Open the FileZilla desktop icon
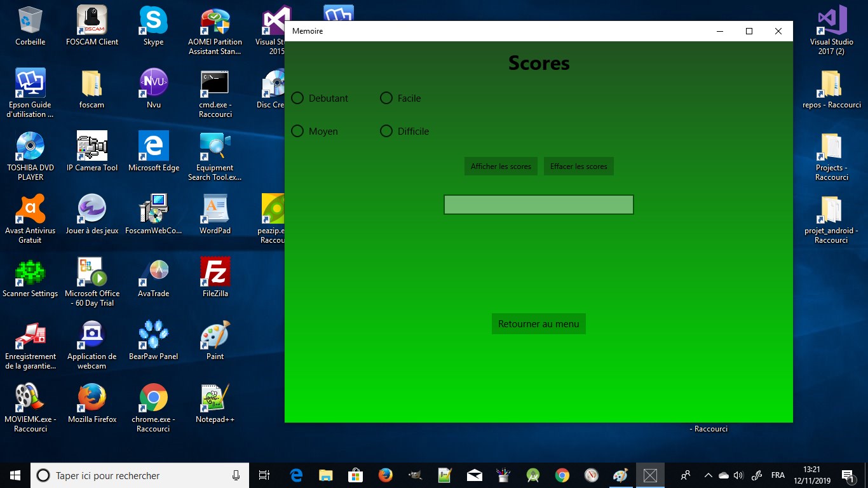This screenshot has width=868, height=488. (215, 278)
